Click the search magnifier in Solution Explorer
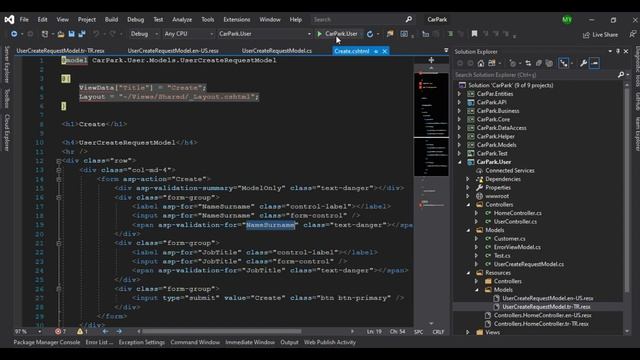Viewport: 640px width, 360px height. [x=621, y=75]
